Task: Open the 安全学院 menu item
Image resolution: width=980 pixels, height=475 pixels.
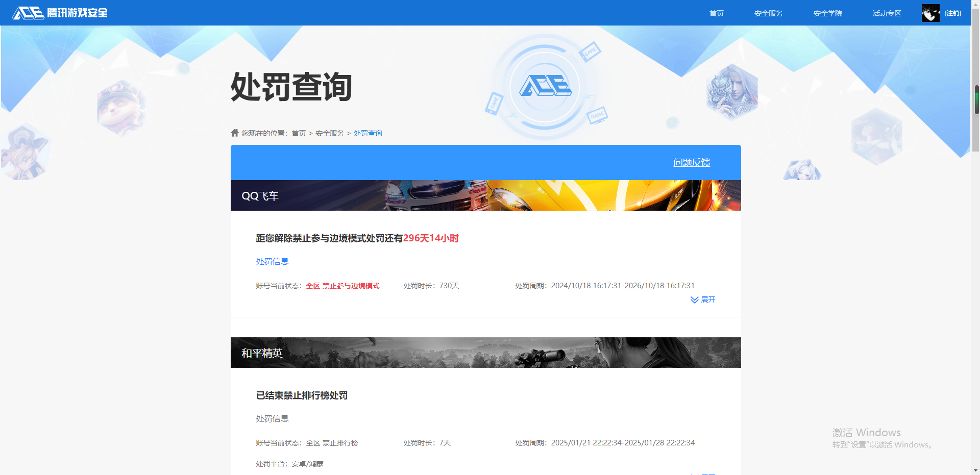Action: [x=827, y=13]
